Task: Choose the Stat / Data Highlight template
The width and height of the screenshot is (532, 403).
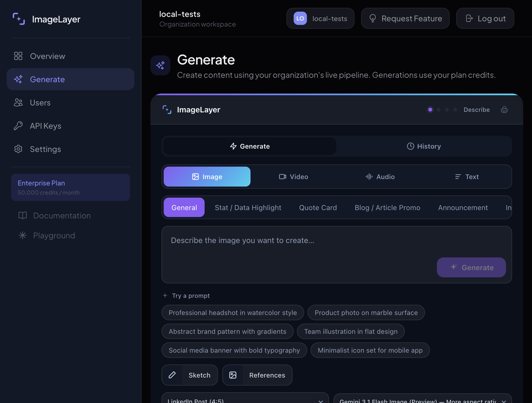Action: 248,208
